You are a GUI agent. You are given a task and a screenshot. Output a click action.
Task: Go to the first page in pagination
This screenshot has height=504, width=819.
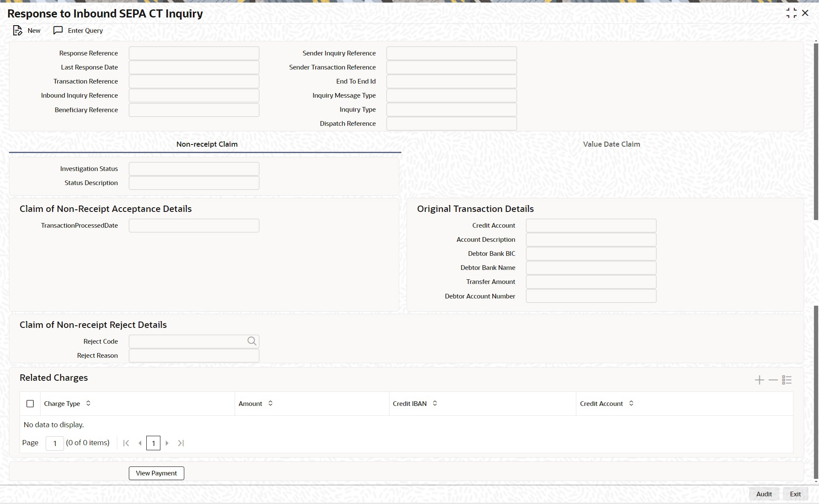(x=126, y=443)
